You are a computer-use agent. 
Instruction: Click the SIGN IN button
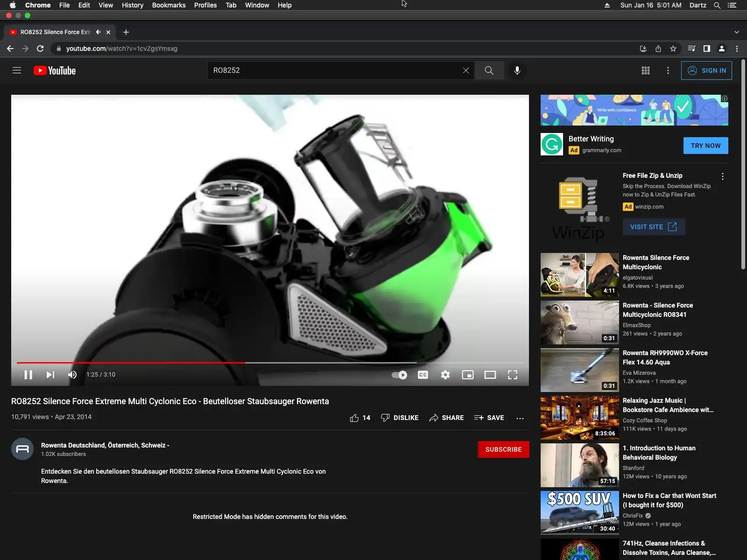(706, 70)
